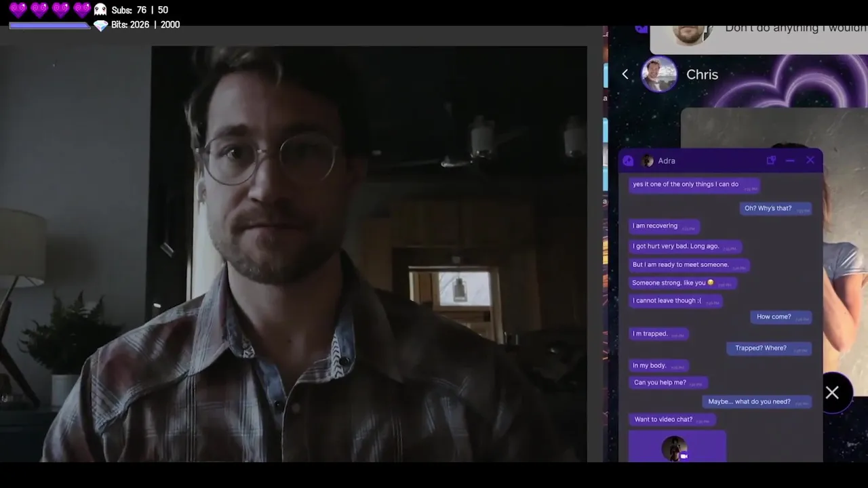Open Adra's small avatar in chat header
The height and width of the screenshot is (488, 868).
click(648, 161)
